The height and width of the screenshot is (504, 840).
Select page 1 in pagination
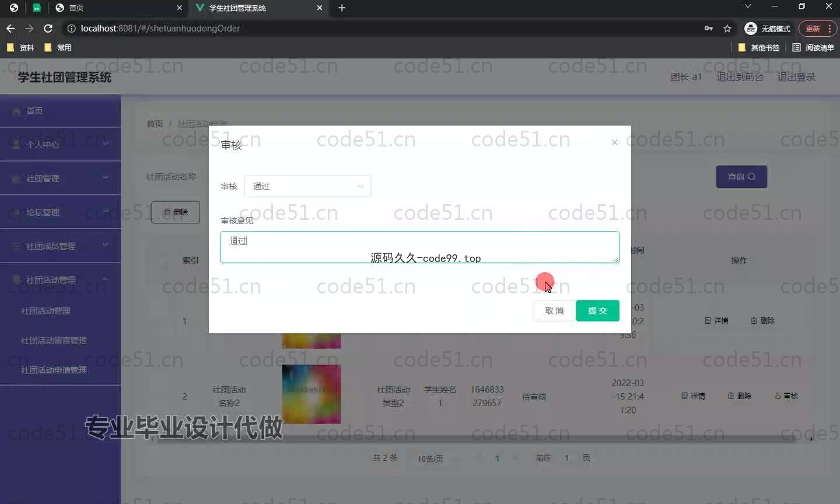[497, 459]
